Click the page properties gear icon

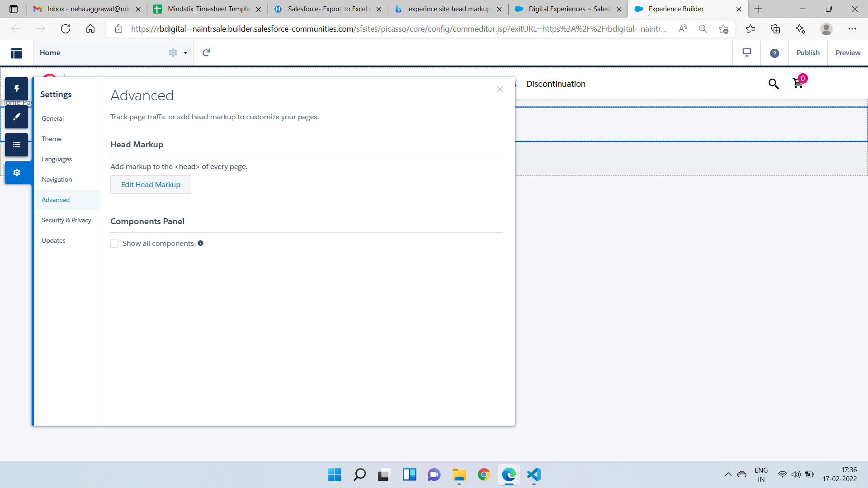[x=173, y=53]
